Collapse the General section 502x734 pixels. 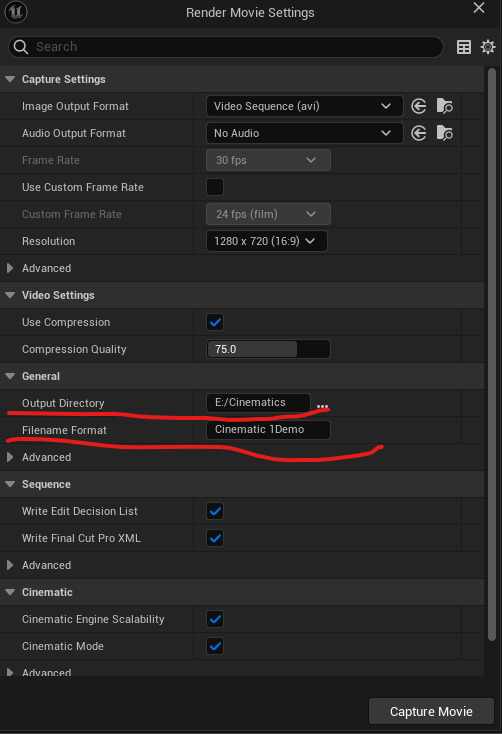coord(10,376)
